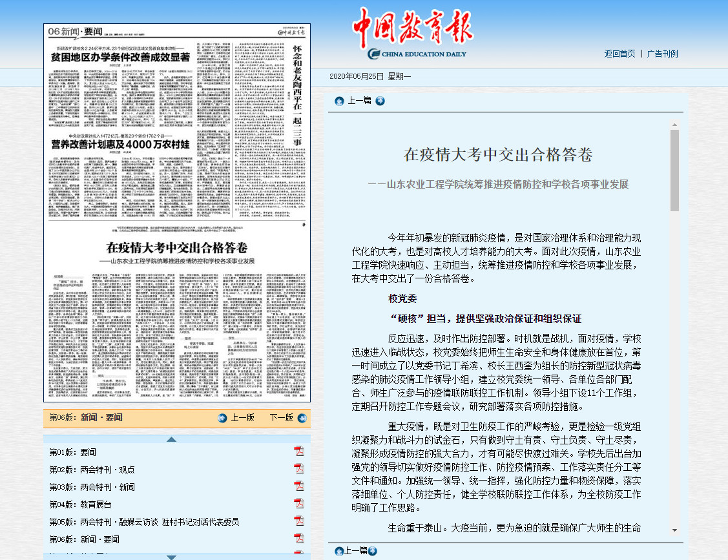
Task: Click article scrollbar down arrow
Action: point(674,529)
